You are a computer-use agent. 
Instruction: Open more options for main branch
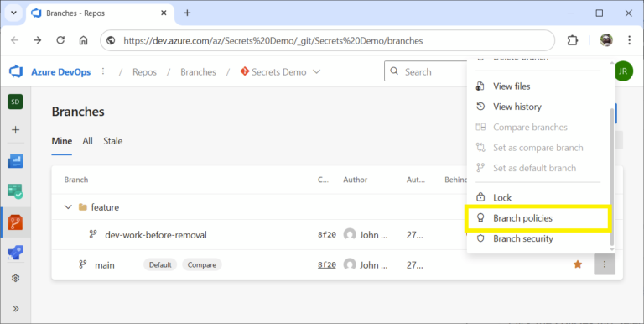(x=604, y=264)
